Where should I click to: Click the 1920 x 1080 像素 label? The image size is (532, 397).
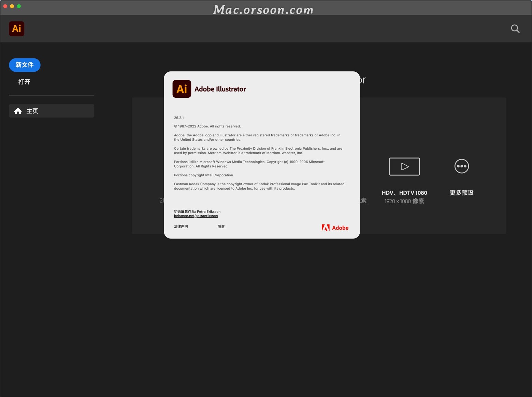click(404, 201)
